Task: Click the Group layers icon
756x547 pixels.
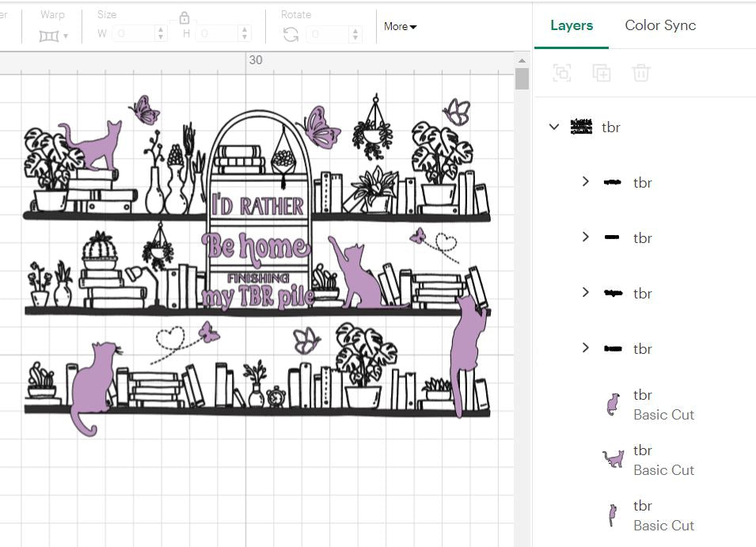Action: (x=562, y=73)
